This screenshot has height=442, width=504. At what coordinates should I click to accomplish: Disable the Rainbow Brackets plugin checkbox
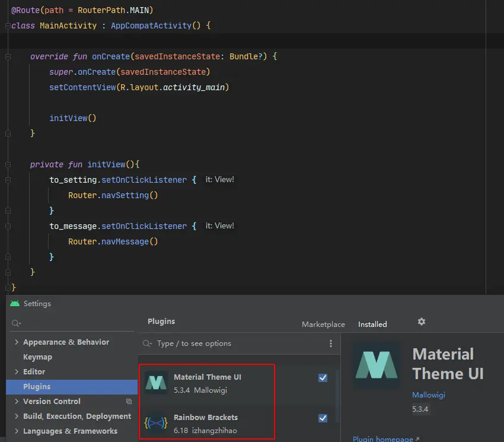[x=323, y=418]
